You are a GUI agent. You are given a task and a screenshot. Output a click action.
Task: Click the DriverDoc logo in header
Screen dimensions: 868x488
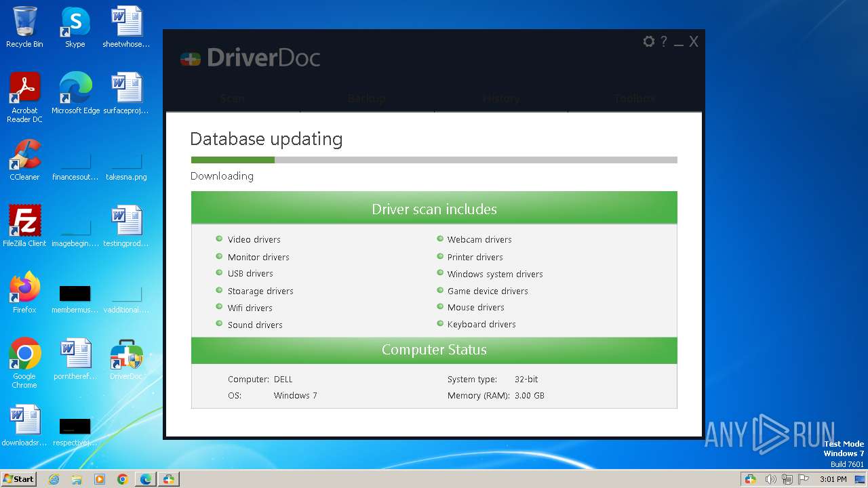point(250,58)
